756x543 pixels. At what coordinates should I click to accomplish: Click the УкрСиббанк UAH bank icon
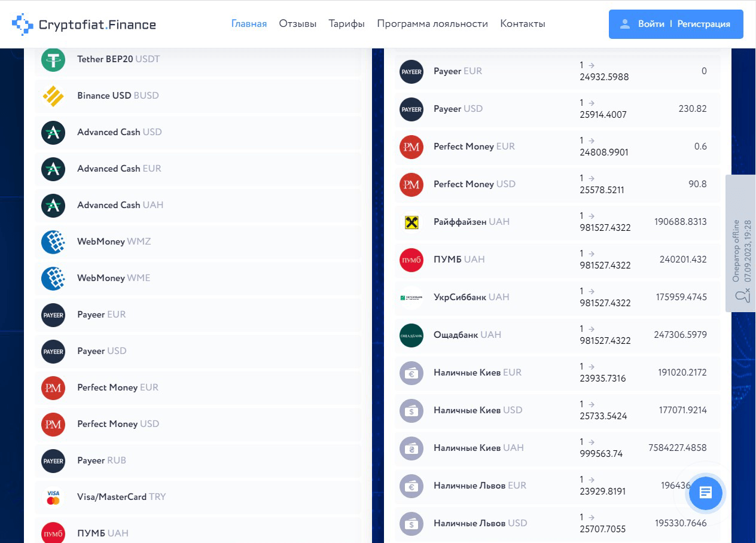point(411,297)
